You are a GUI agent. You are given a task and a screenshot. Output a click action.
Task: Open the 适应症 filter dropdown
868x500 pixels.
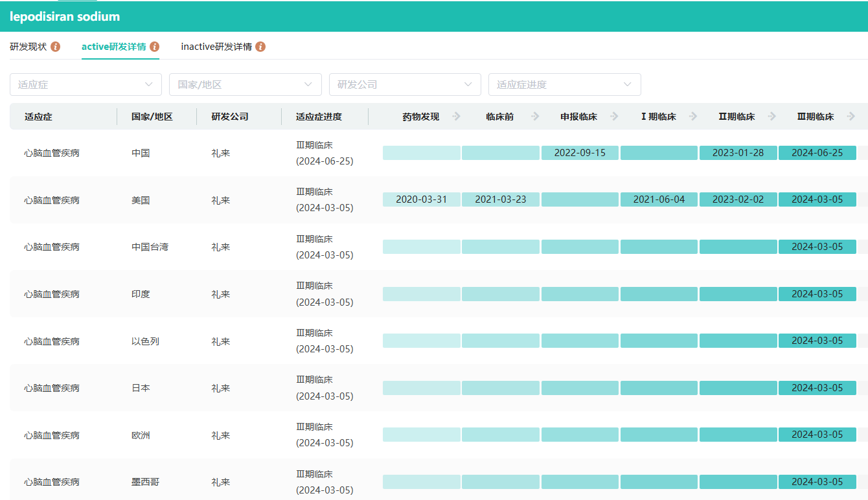(86, 84)
